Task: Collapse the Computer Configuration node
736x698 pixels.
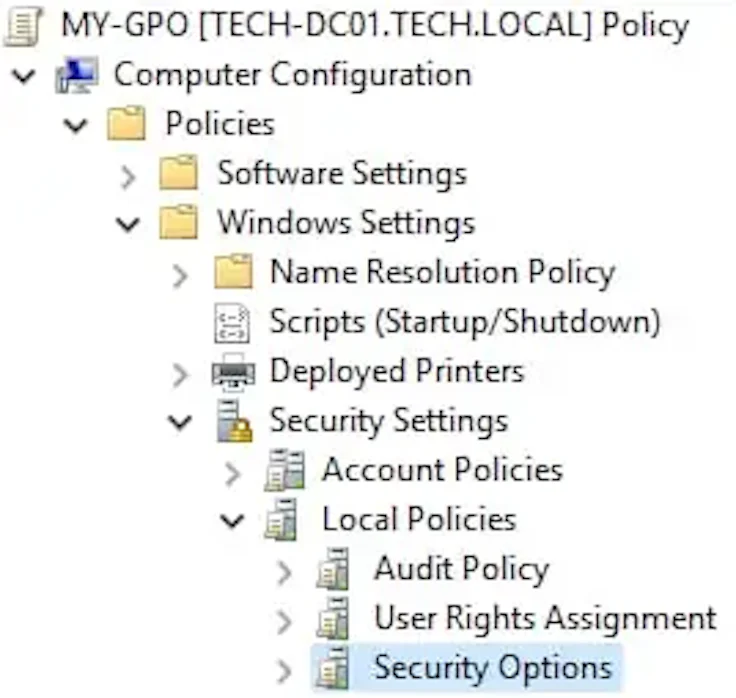Action: coord(23,76)
